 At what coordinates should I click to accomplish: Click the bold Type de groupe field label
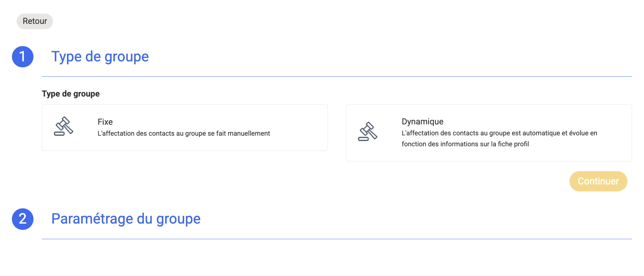(71, 94)
